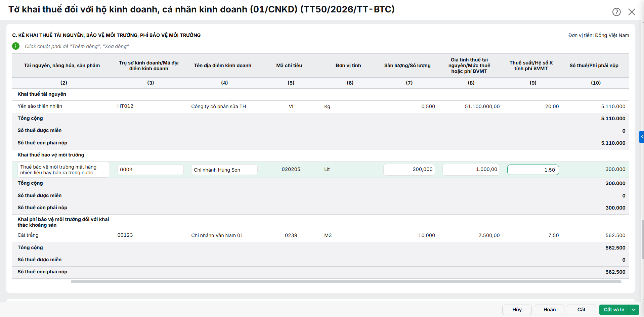Click the Mã chỉ tiêu column header
644x317 pixels.
(289, 65)
